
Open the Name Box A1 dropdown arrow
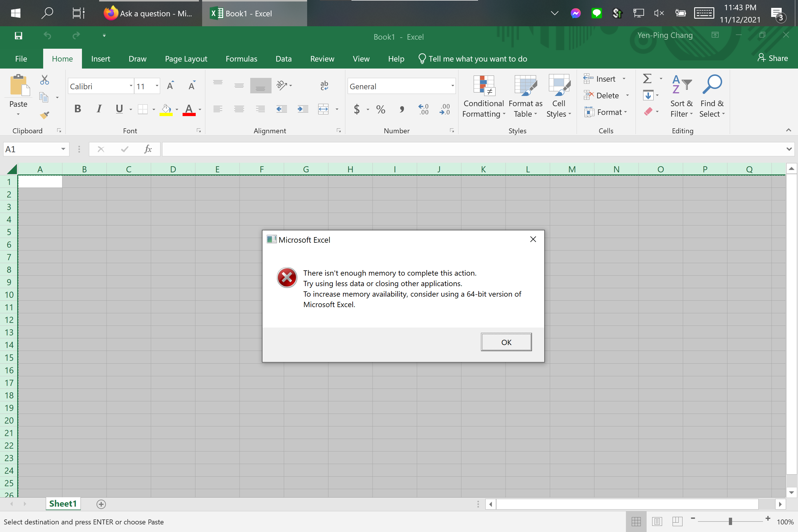pyautogui.click(x=63, y=149)
